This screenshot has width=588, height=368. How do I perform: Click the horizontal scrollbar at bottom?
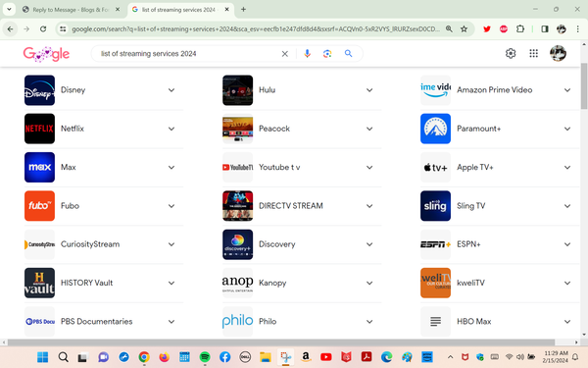(281, 342)
